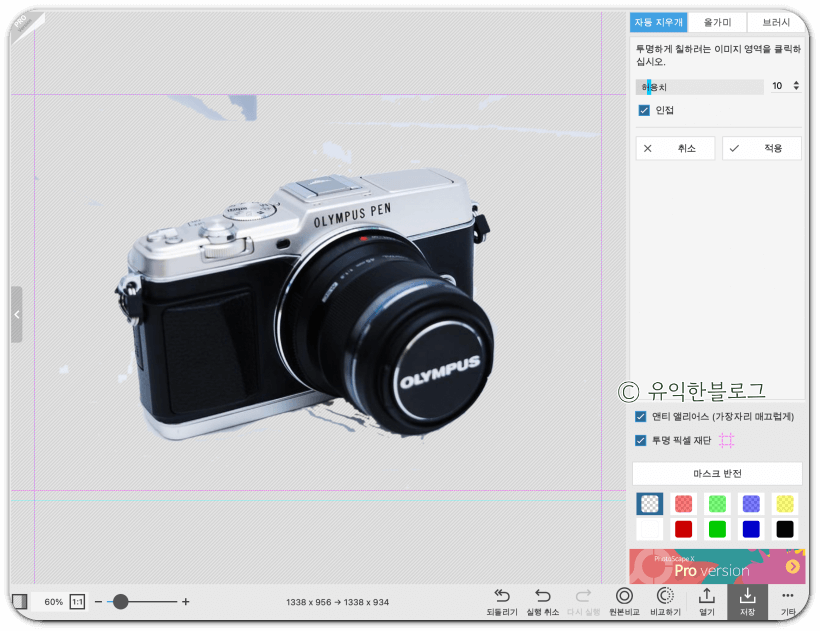Click the zoom in plus icon
This screenshot has height=631, width=820.
(x=186, y=602)
